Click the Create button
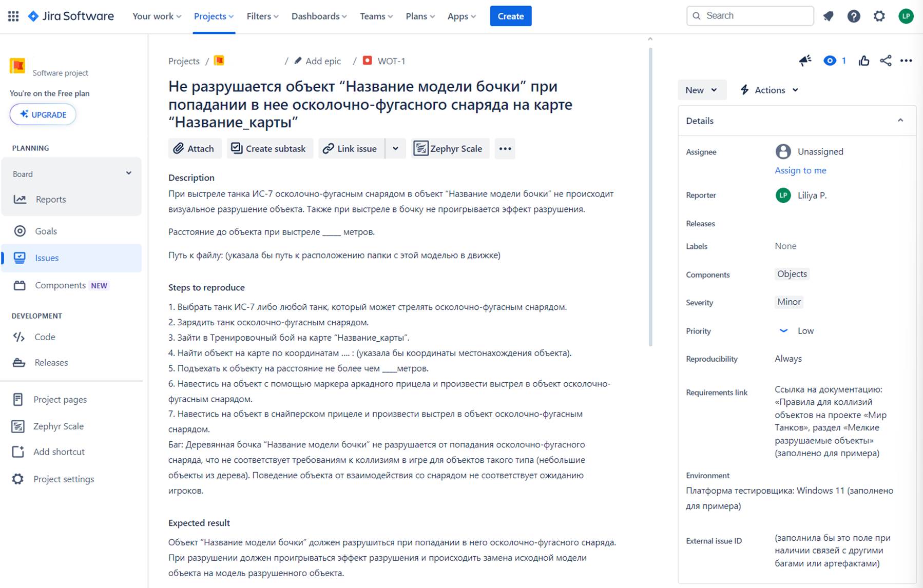The height and width of the screenshot is (588, 923). point(510,16)
